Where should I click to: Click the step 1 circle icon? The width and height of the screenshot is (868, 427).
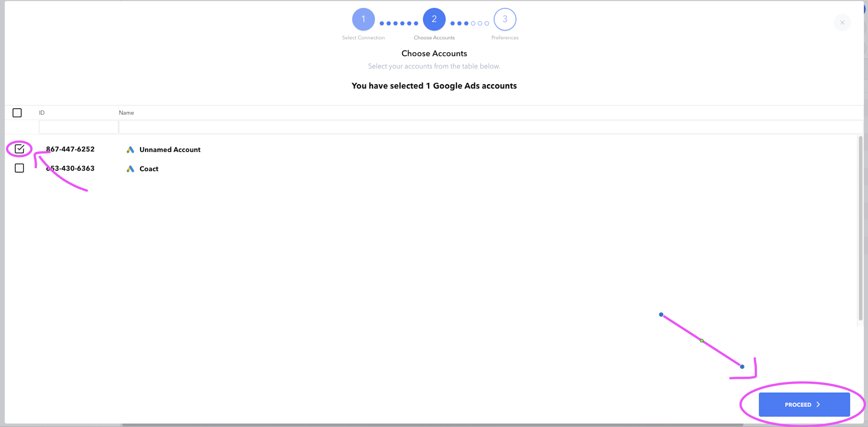363,19
